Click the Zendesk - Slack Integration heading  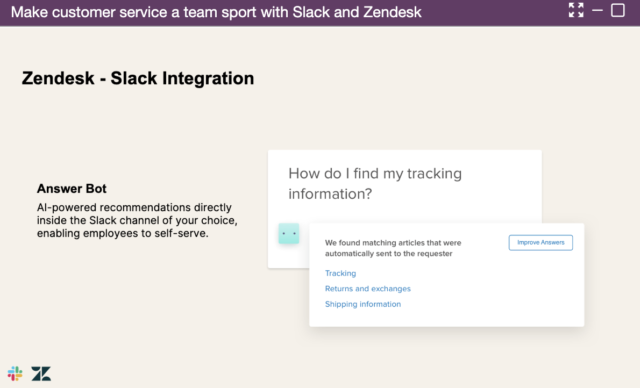tap(138, 78)
